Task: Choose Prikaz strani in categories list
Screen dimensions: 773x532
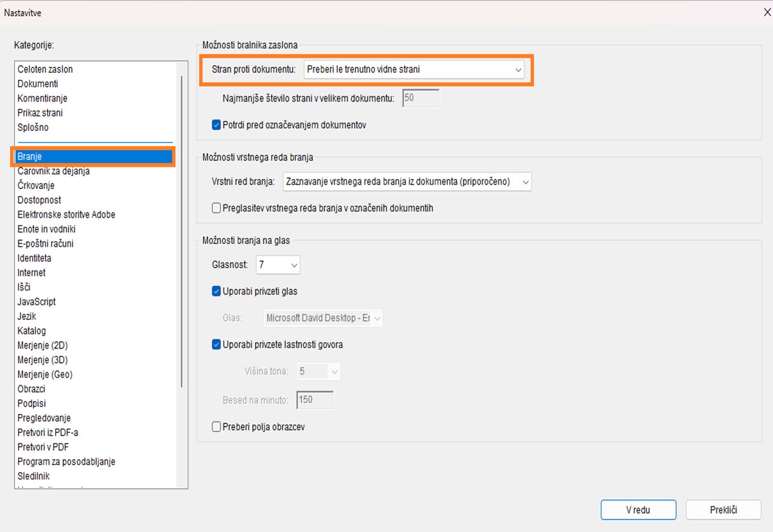Action: coord(40,113)
